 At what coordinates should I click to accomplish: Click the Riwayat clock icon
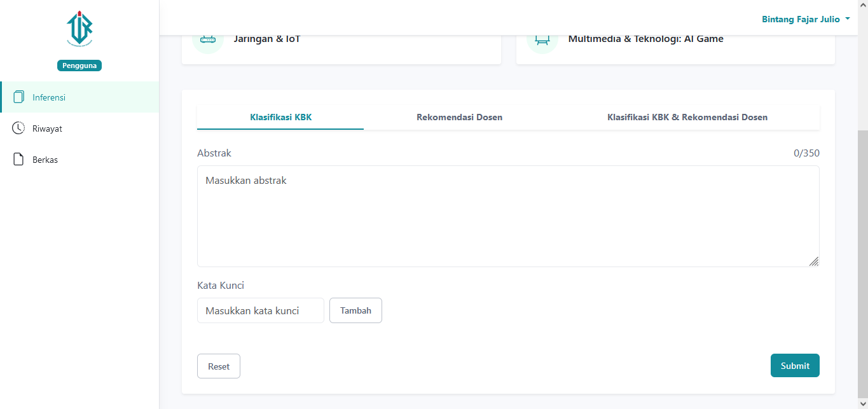[x=18, y=128]
